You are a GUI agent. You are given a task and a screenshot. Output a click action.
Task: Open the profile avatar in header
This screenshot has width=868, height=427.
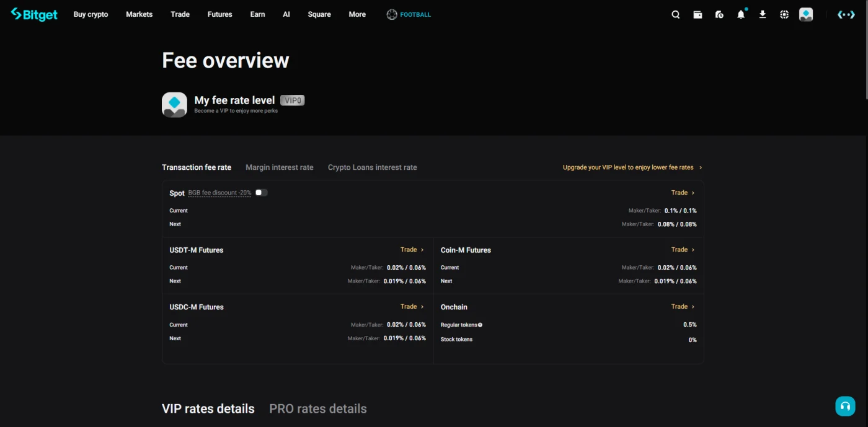tap(806, 15)
